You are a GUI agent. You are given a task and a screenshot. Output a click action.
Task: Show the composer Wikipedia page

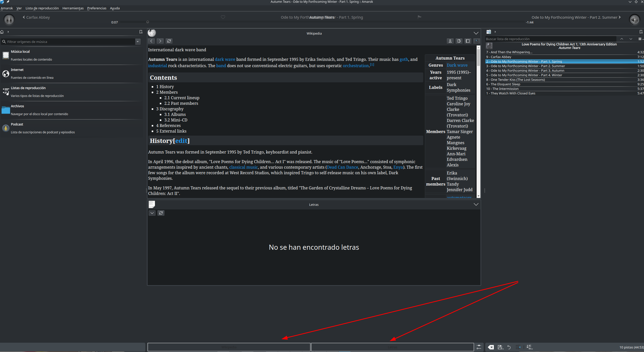tap(459, 41)
